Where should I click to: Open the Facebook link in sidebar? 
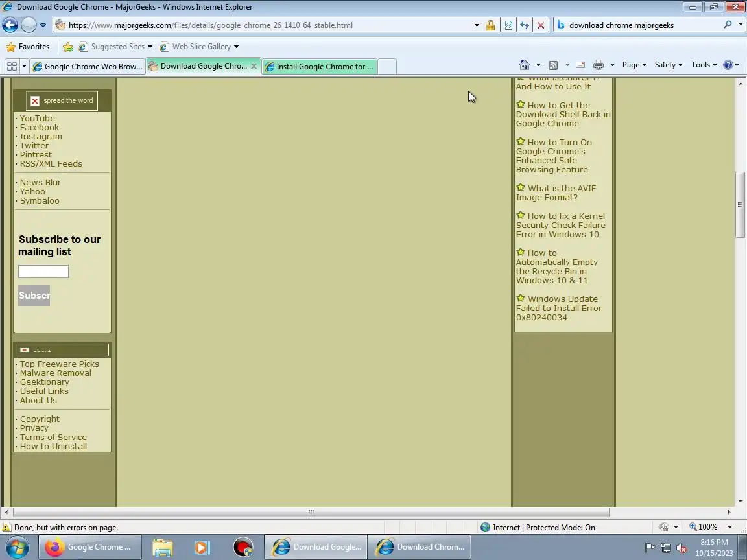(x=40, y=127)
